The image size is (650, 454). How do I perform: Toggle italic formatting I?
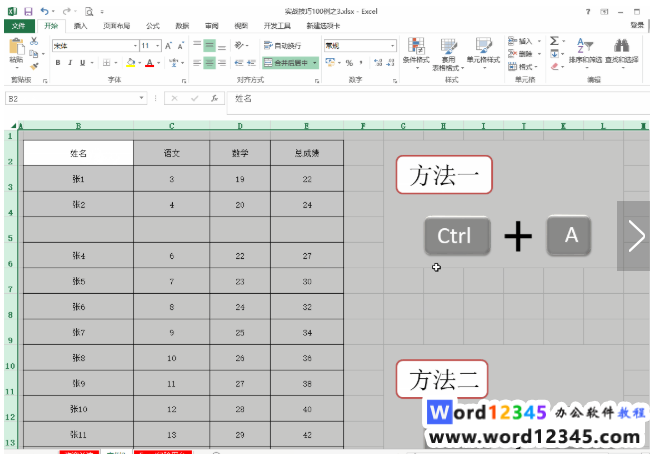70,63
